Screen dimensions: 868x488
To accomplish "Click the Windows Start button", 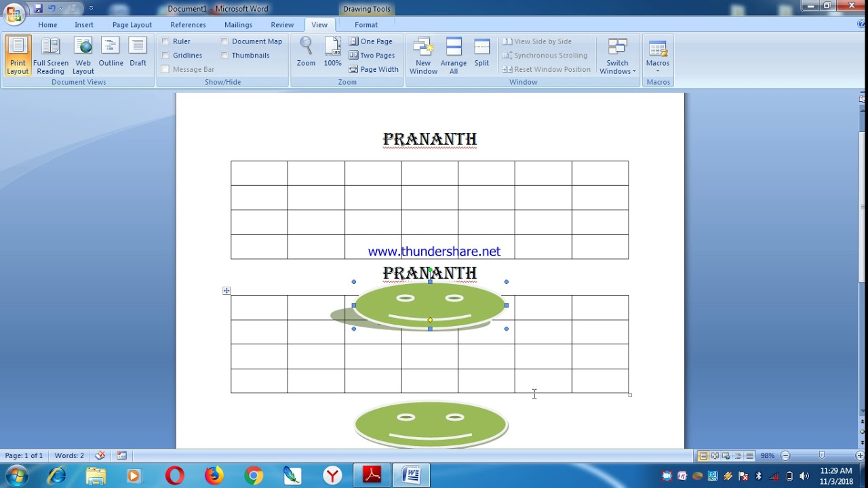I will [17, 476].
